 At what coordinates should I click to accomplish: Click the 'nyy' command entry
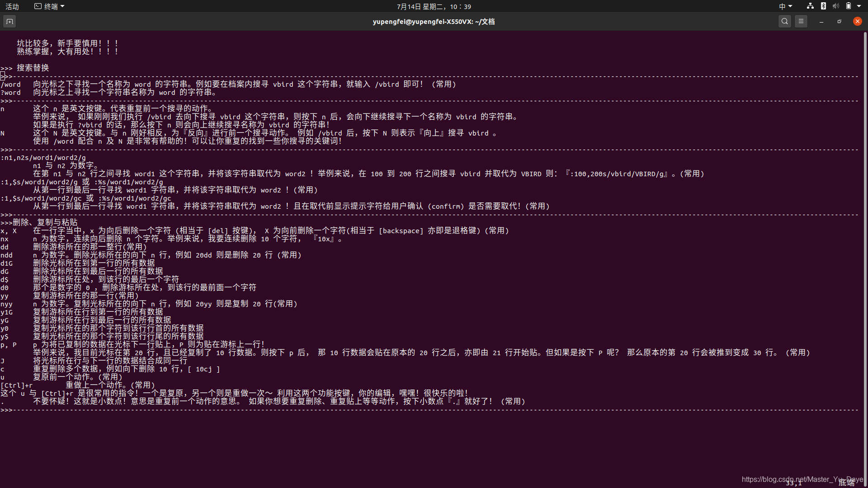[6, 304]
